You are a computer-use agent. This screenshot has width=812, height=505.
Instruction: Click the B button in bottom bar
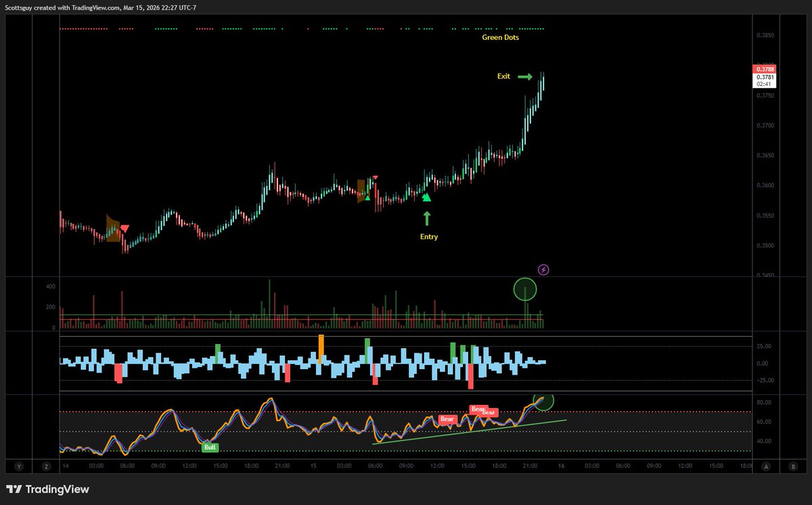click(x=792, y=466)
